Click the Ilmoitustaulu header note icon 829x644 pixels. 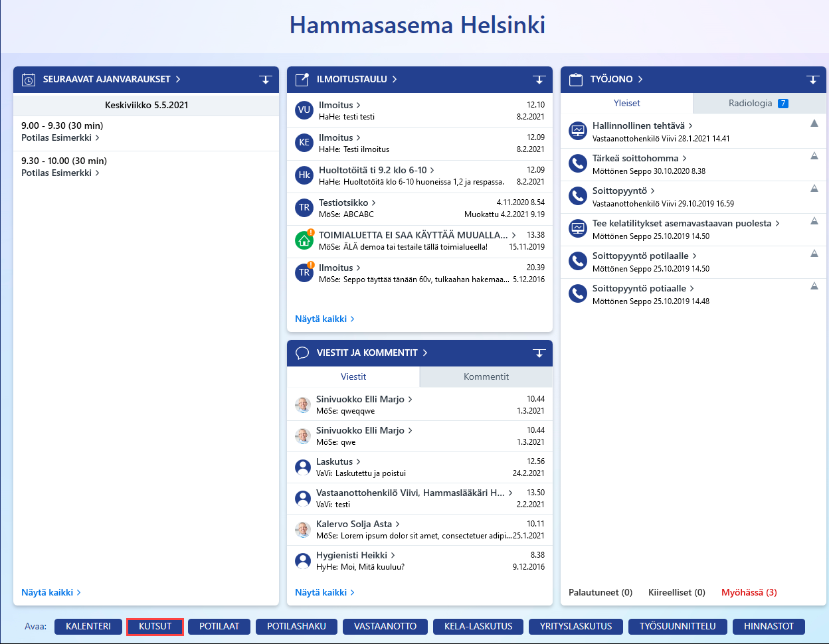pos(302,80)
